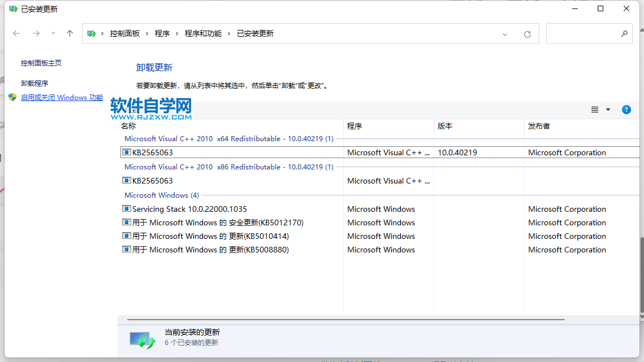Go back using the back arrow
Viewport: 644px width, 362px height.
[16, 34]
